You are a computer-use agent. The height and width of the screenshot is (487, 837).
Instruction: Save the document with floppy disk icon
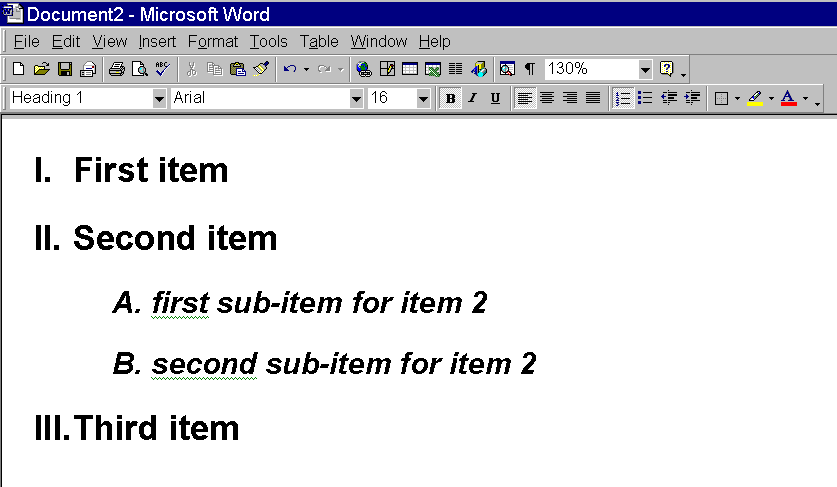65,69
